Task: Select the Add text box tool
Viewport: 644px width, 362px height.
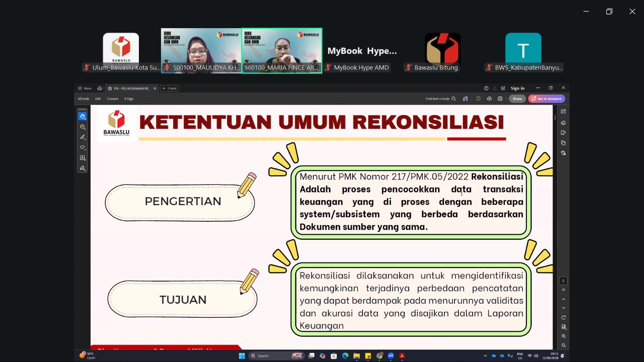Action: point(83,158)
